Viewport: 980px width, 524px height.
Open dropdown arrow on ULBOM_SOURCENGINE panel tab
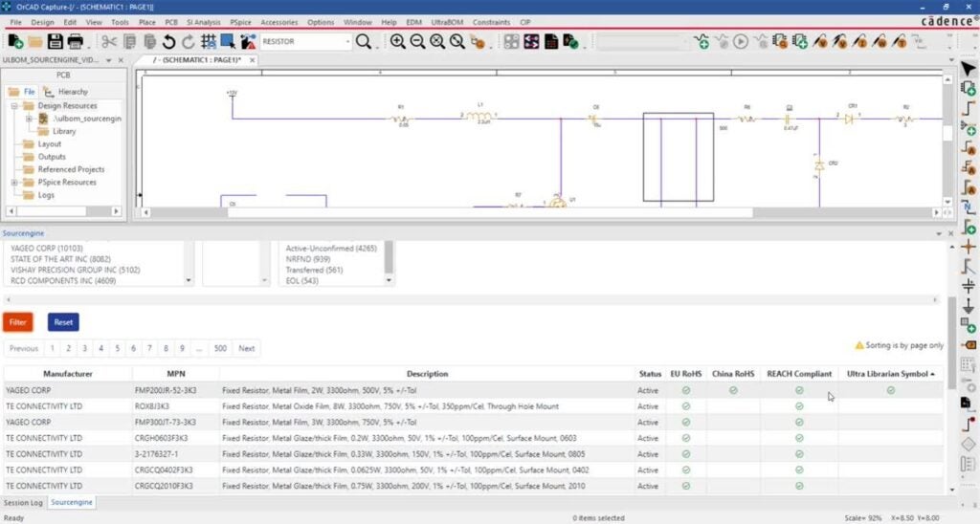coord(109,60)
